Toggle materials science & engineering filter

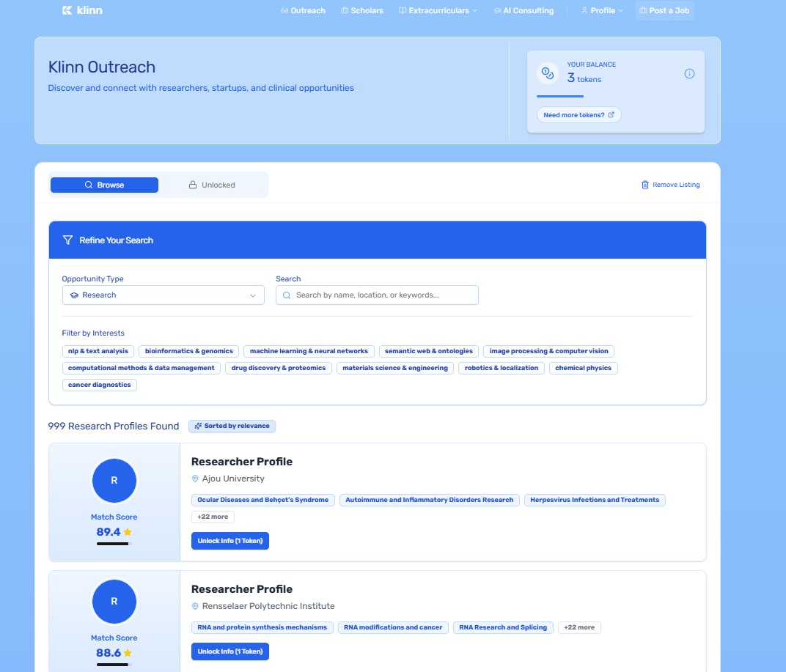tap(395, 368)
